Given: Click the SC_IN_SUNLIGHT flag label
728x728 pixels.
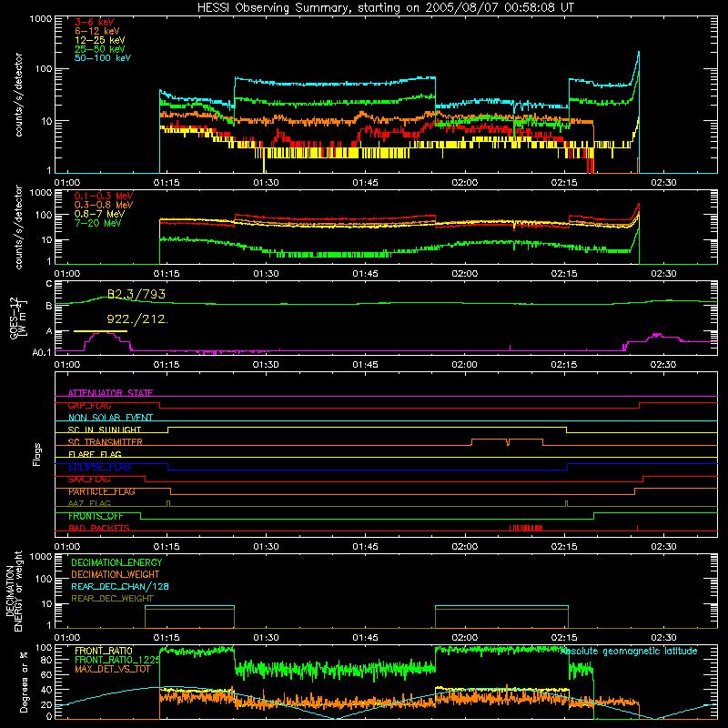Looking at the screenshot, I should pyautogui.click(x=105, y=430).
